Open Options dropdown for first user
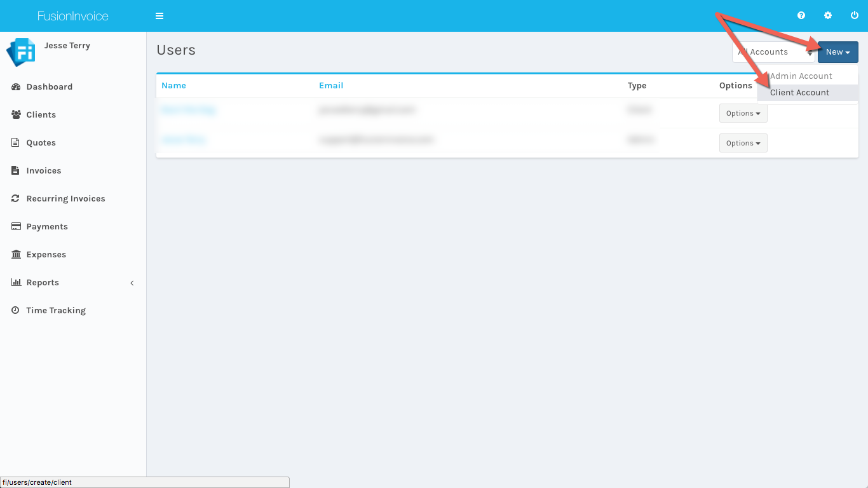This screenshot has width=868, height=488. (743, 114)
